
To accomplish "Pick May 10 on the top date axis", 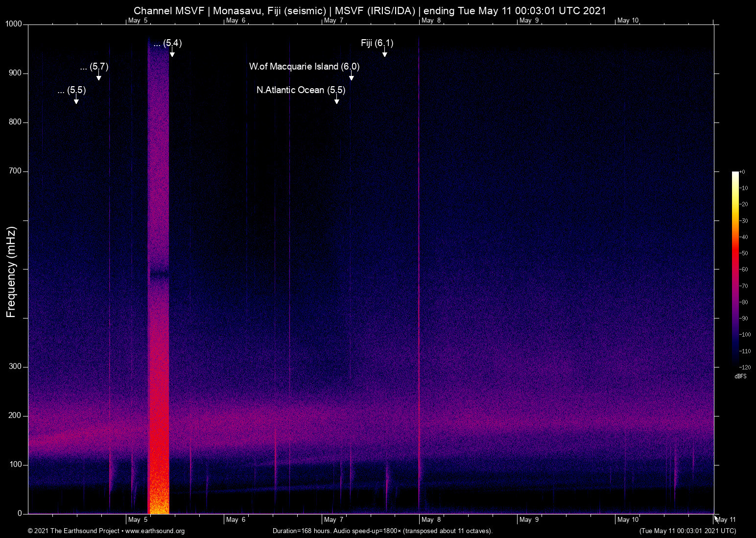I will pyautogui.click(x=628, y=21).
